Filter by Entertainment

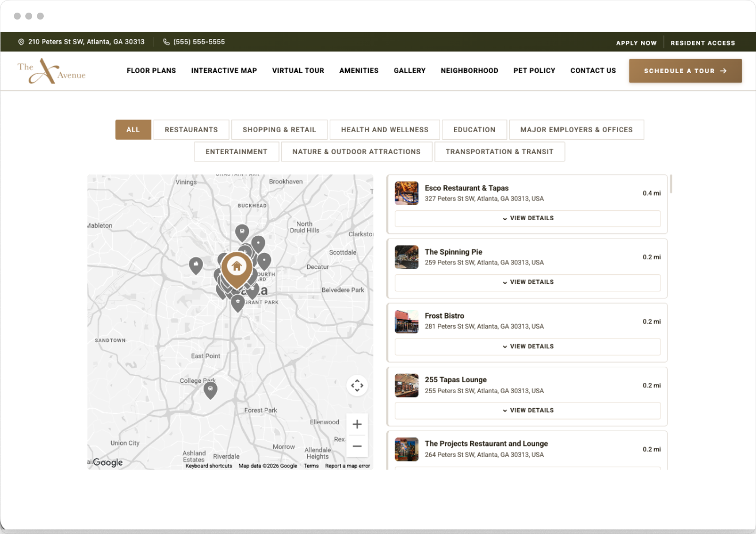click(x=236, y=152)
